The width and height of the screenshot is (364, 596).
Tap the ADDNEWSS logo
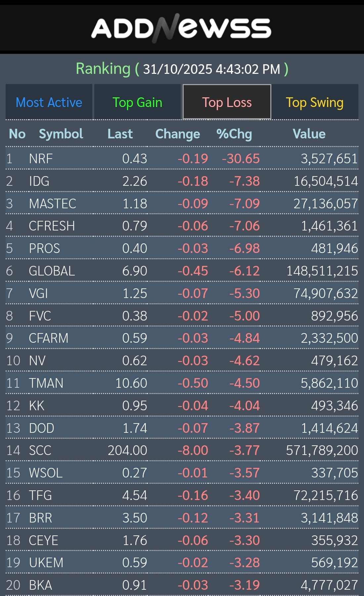point(181,28)
